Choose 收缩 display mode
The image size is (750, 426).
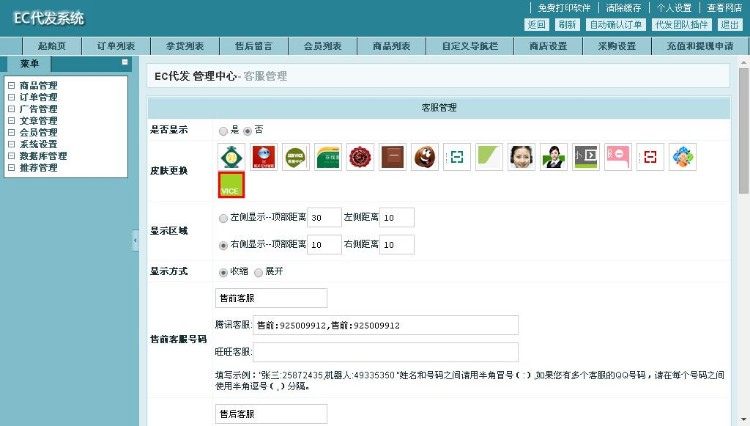[223, 273]
